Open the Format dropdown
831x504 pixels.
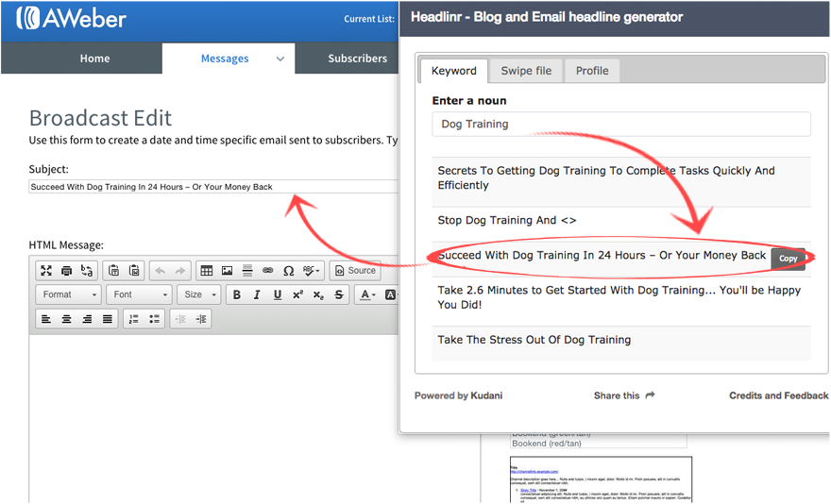(69, 294)
